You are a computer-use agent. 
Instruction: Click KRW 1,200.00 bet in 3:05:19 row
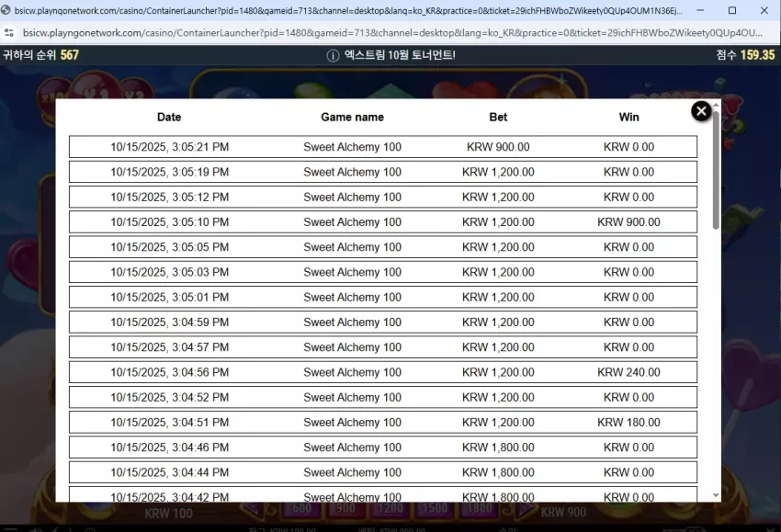point(498,172)
